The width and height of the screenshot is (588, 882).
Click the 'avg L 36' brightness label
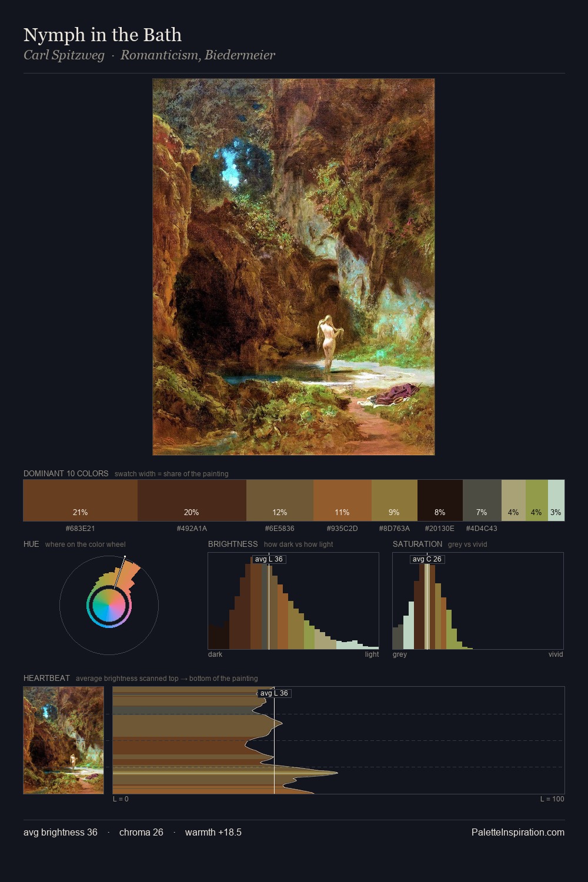(x=269, y=559)
